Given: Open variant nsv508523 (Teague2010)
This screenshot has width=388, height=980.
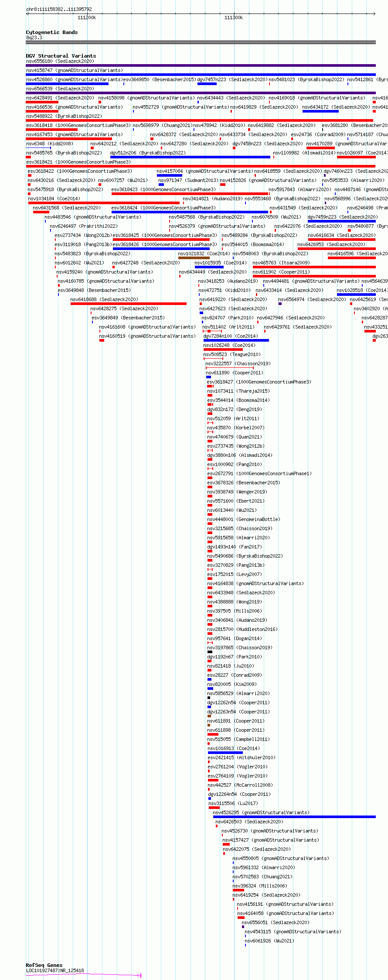Looking at the screenshot, I should 232,354.
